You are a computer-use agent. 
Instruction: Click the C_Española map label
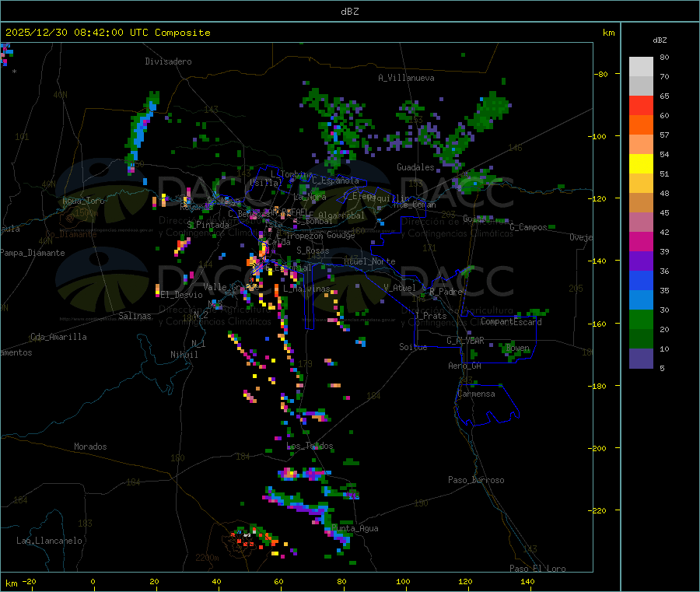[335, 180]
